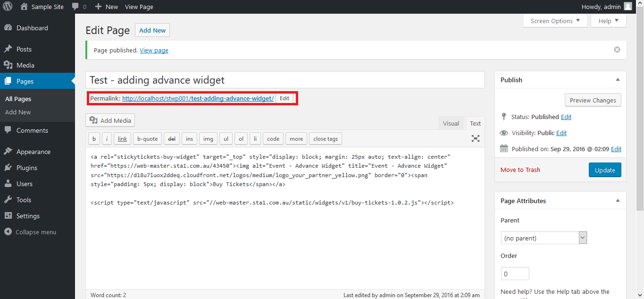
Task: Click the Visibility eye icon
Action: (504, 133)
